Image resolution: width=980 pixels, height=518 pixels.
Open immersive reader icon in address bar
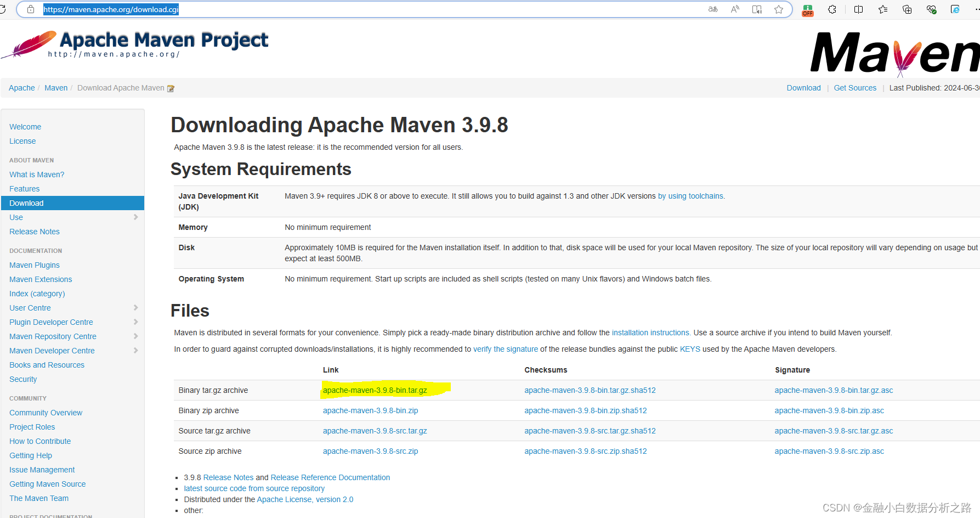[x=757, y=9]
